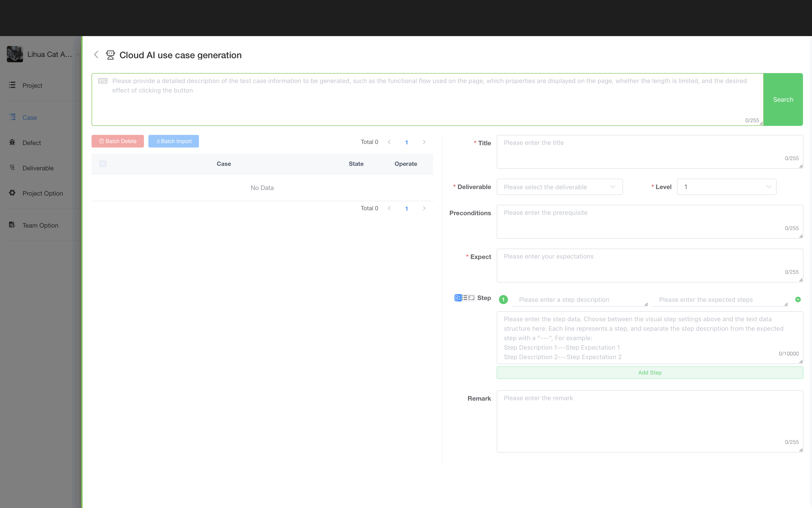Click Total 0 text in bottom pagination

[x=369, y=208]
